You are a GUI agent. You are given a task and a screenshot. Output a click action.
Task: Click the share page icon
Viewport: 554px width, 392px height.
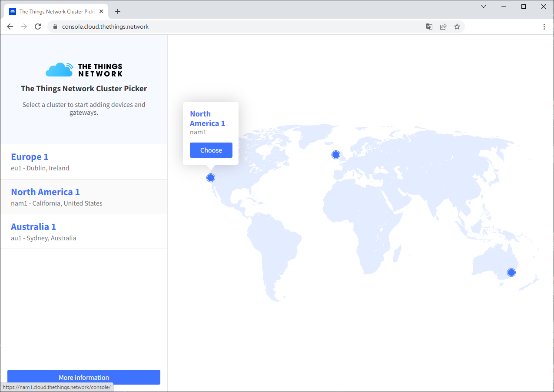[443, 27]
